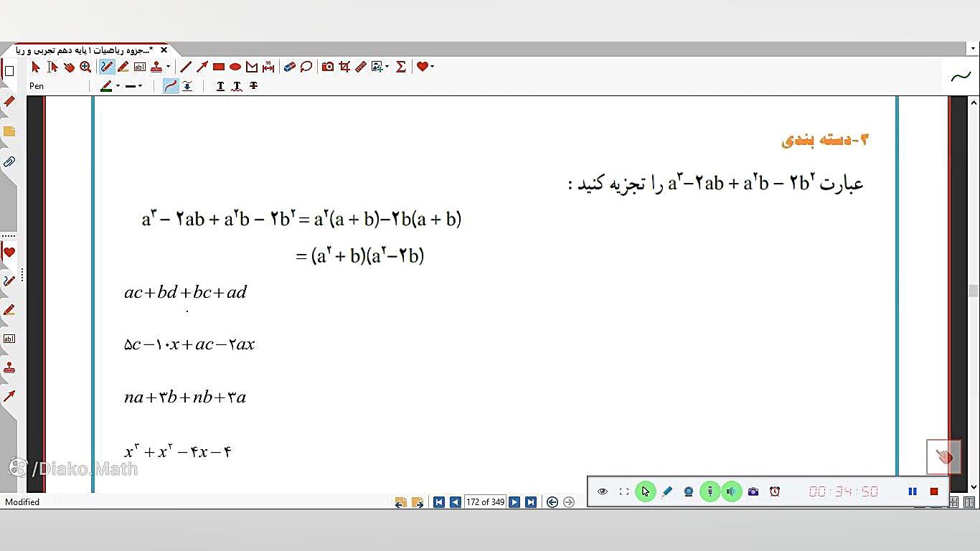This screenshot has width=980, height=551.
Task: Toggle recorder cursor highlight
Action: [x=646, y=491]
